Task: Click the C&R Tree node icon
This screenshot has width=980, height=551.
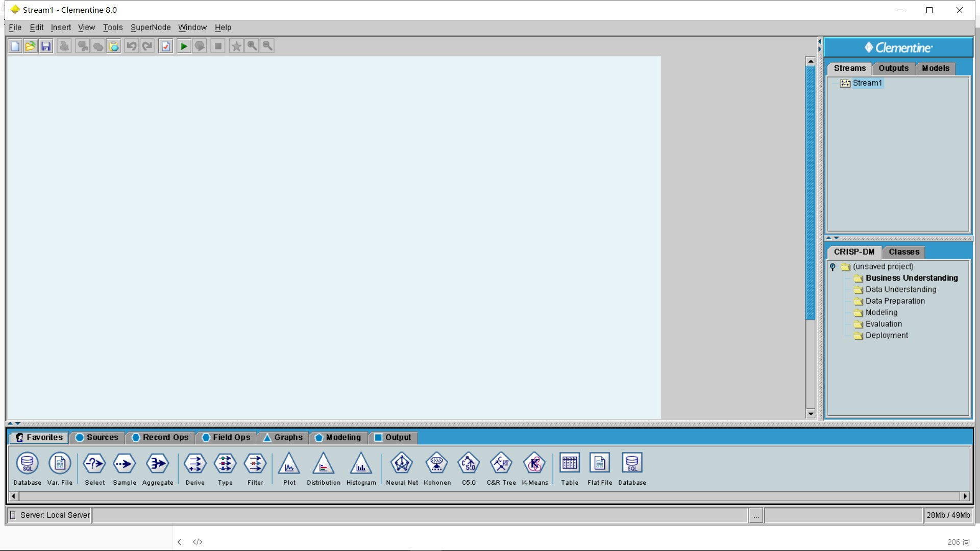Action: click(501, 463)
